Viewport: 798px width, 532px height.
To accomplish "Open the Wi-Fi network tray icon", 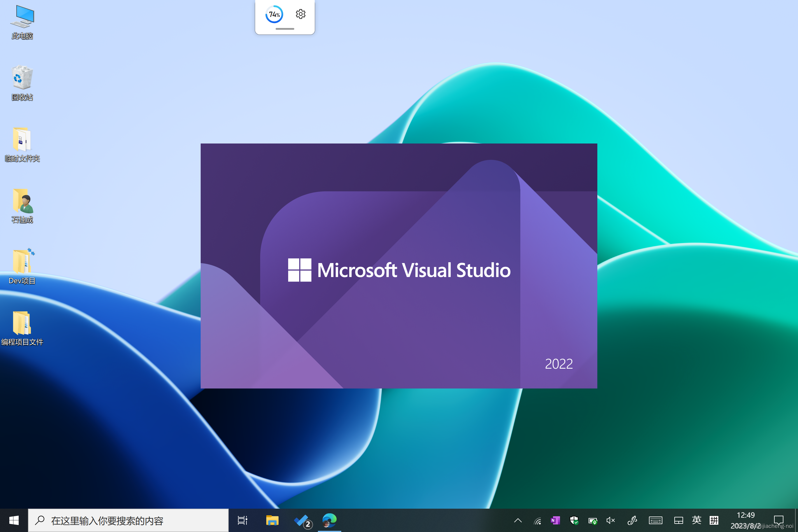I will 538,520.
